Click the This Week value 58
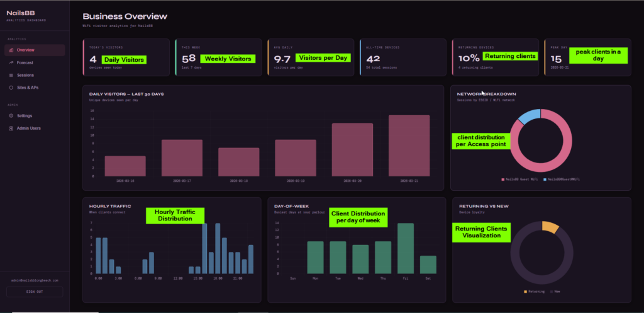 tap(189, 59)
